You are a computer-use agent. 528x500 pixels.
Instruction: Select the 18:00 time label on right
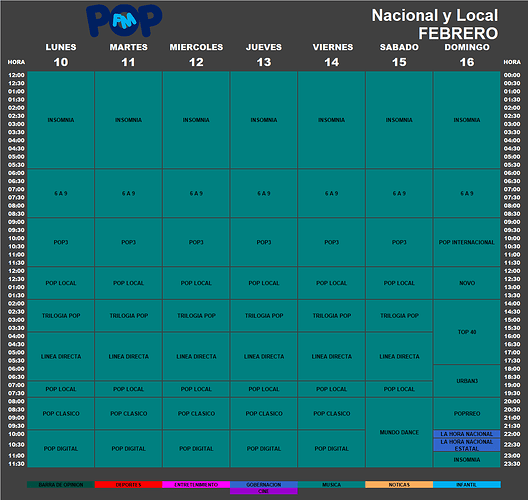click(512, 369)
